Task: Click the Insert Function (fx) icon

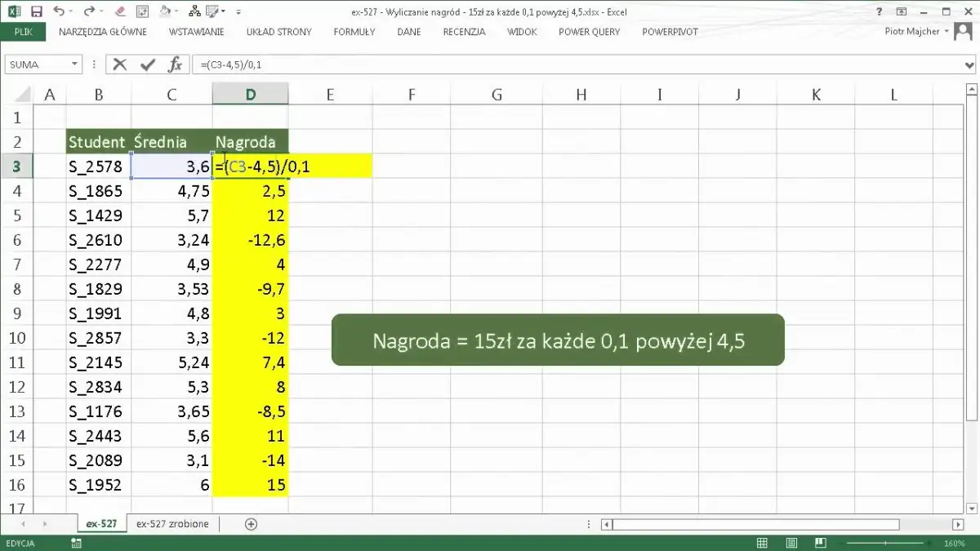Action: point(174,64)
